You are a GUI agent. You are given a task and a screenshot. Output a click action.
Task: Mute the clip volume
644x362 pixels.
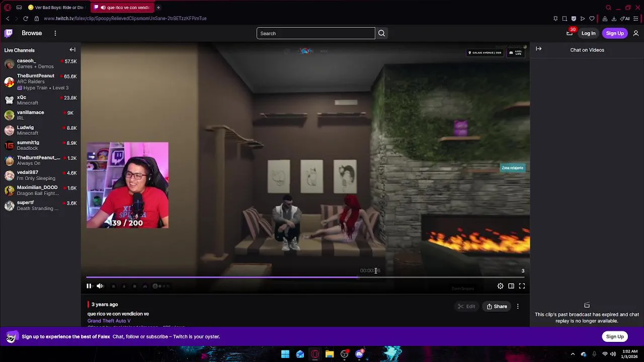tap(100, 286)
